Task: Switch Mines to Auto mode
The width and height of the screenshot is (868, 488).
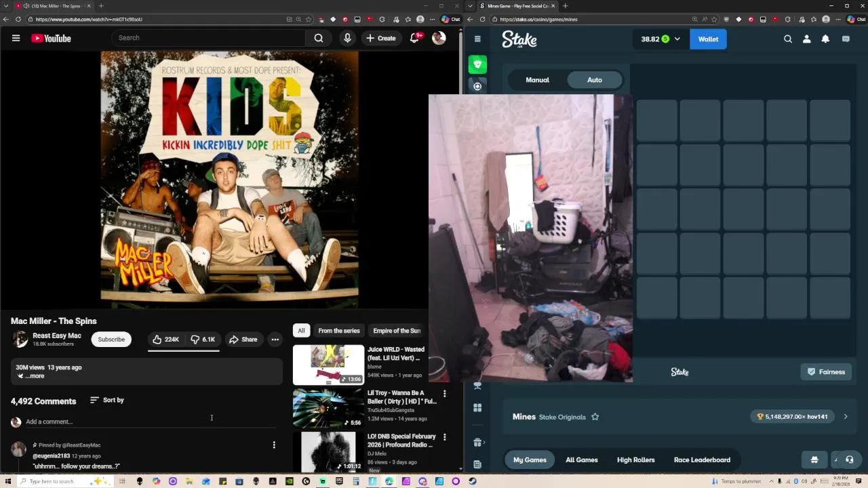Action: pyautogui.click(x=594, y=80)
